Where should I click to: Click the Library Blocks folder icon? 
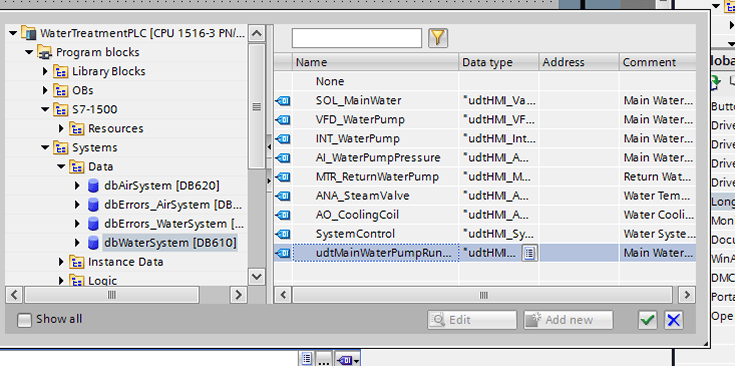[60, 72]
